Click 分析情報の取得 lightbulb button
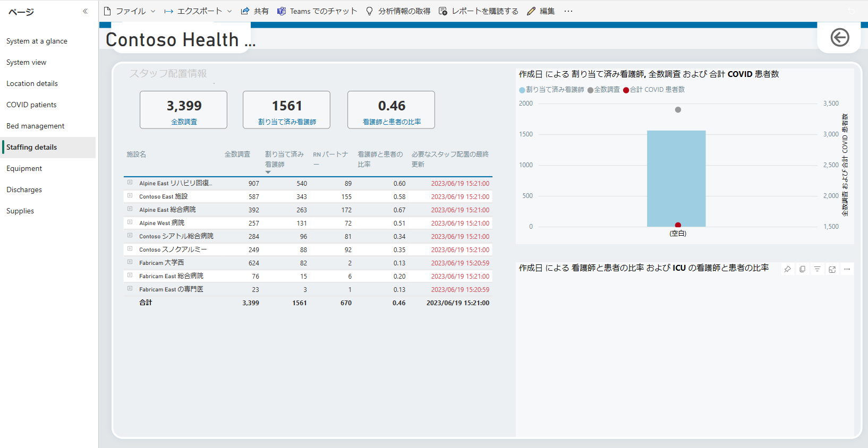Screen dimensions: 868x448 [x=398, y=11]
